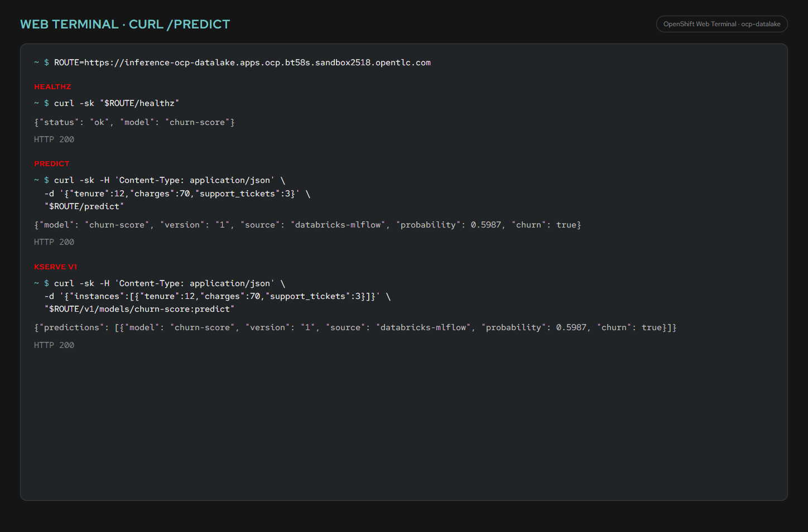The width and height of the screenshot is (808, 532).
Task: Click the HTTP 200 status in KSERVE V1 section
Action: pos(54,345)
